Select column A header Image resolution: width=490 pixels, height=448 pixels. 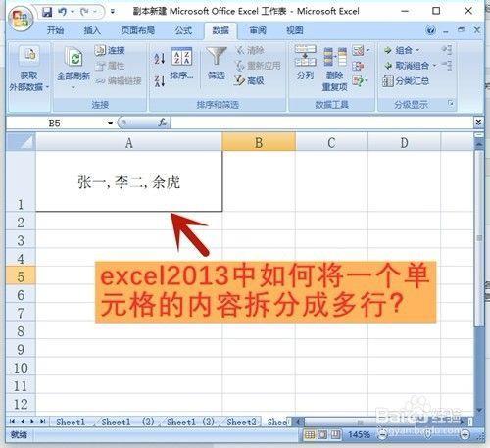(x=129, y=142)
